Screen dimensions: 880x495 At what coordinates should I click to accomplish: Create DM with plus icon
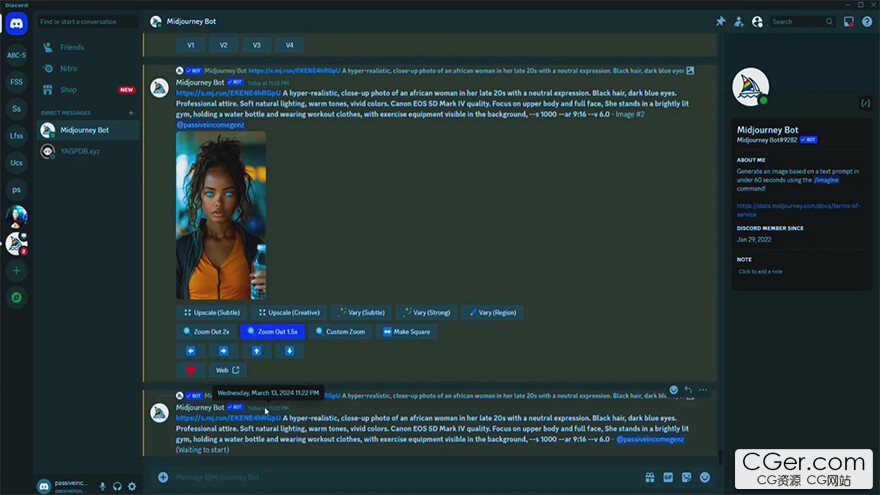(131, 113)
